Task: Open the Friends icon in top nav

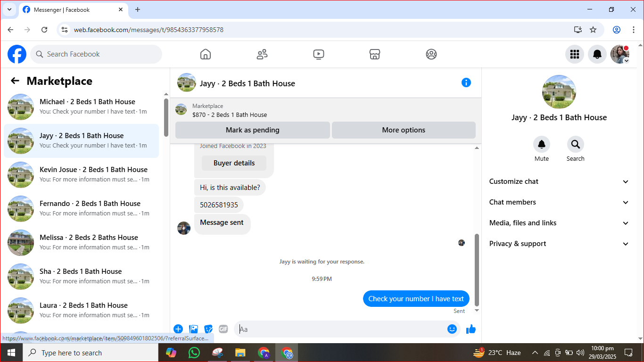Action: point(262,54)
